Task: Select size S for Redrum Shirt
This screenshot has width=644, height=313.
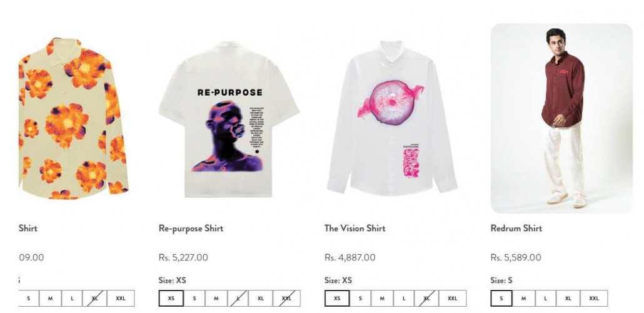Action: pyautogui.click(x=501, y=298)
